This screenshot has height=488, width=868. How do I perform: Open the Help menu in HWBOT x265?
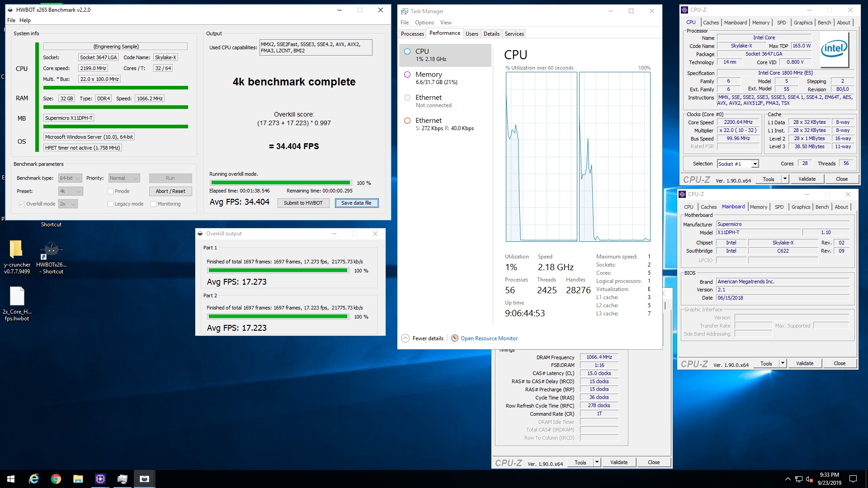(25, 20)
